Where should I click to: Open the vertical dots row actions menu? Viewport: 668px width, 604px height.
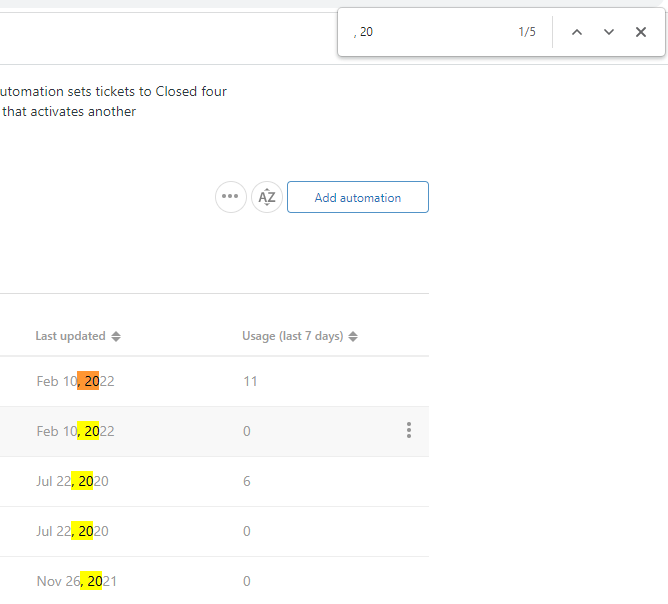click(x=408, y=431)
